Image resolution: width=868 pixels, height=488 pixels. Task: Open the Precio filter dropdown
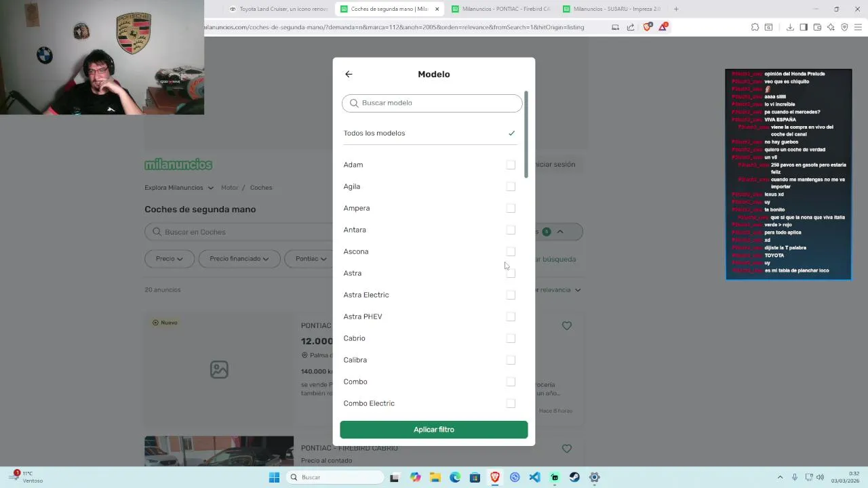(170, 259)
